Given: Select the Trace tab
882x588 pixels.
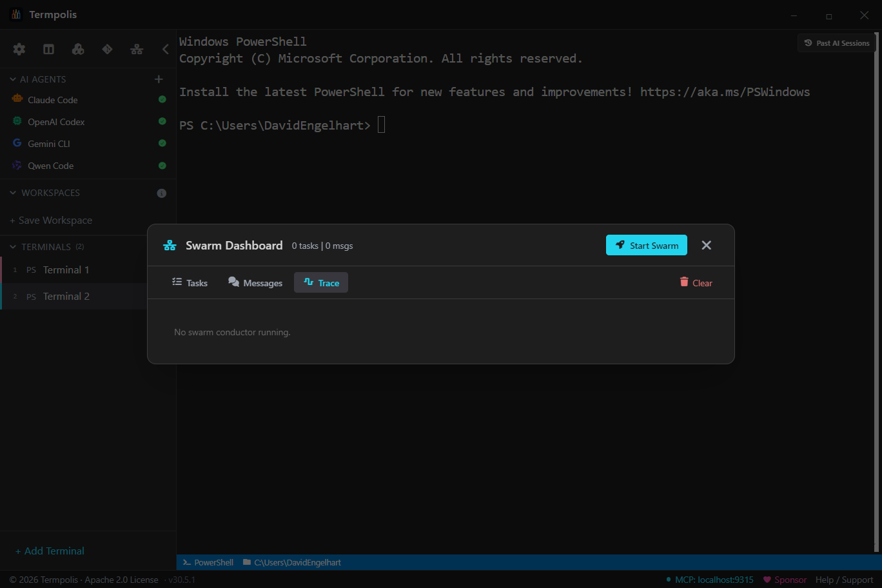Looking at the screenshot, I should coord(321,282).
